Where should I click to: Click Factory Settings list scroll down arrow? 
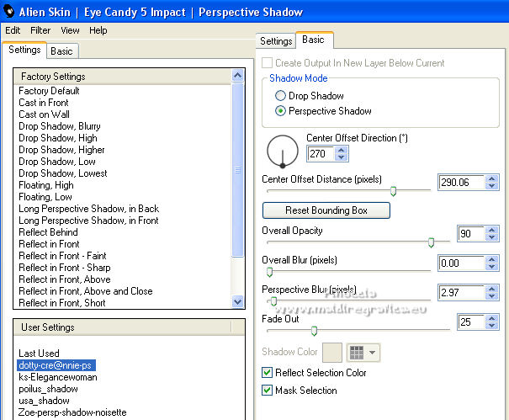[x=237, y=302]
